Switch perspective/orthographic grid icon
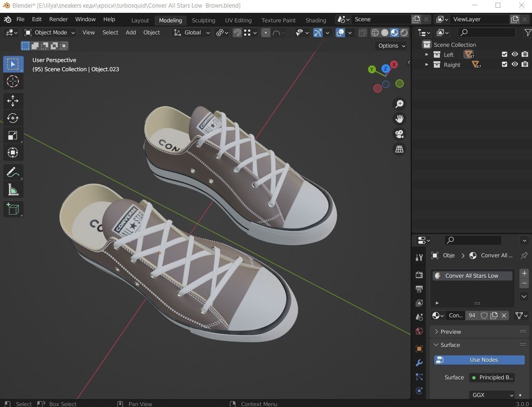The width and height of the screenshot is (532, 407). (x=399, y=149)
